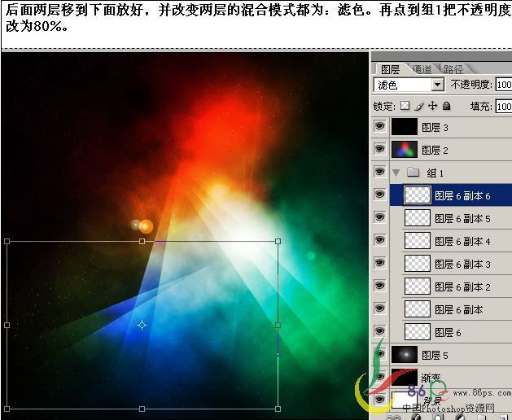The image size is (512, 420).
Task: Hide layer 图层 3 with its eye icon
Action: pos(379,126)
